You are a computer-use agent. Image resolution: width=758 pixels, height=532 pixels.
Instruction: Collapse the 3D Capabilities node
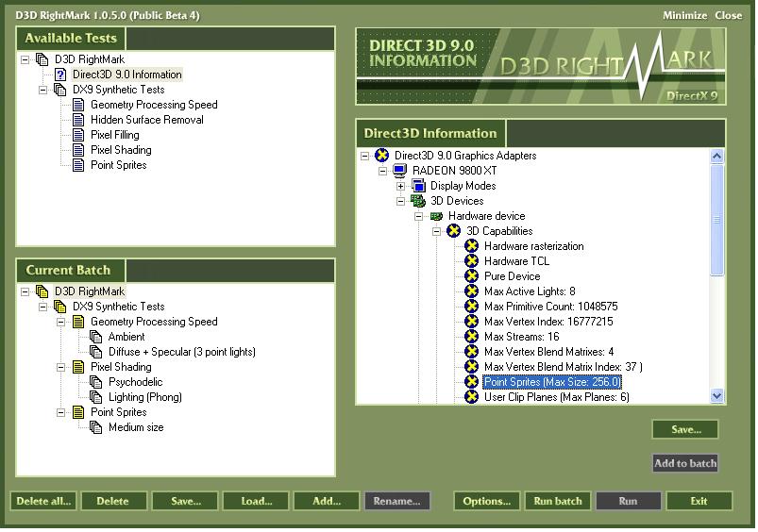(436, 231)
